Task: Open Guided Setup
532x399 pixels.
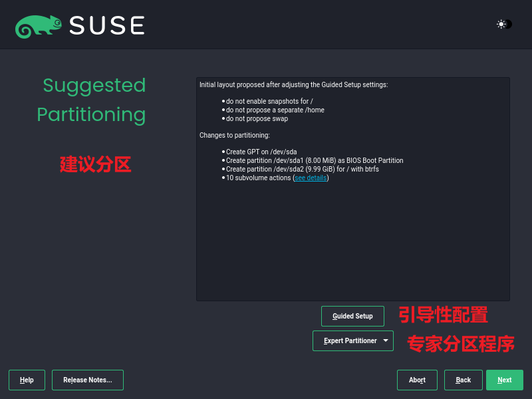Action: pos(352,316)
